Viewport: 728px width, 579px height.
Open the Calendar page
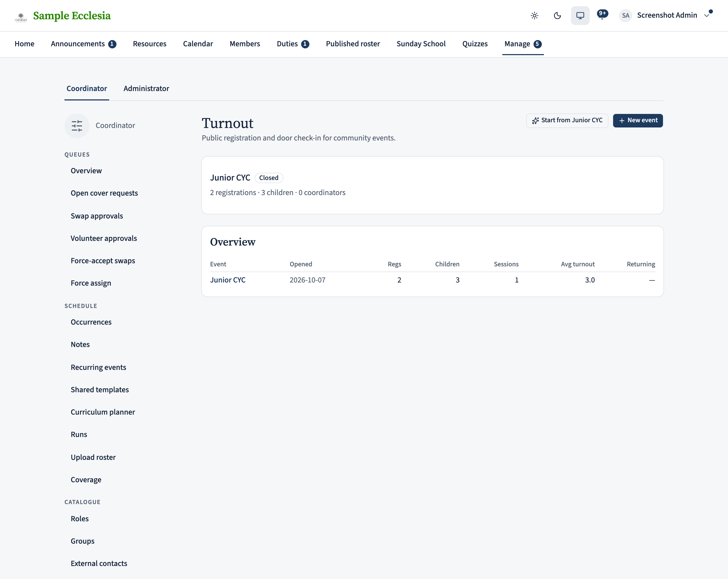[198, 44]
